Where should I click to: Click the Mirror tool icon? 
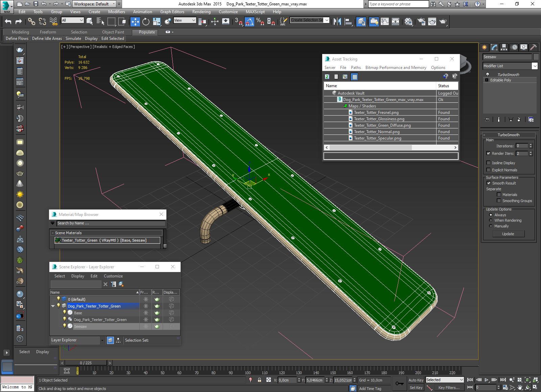pyautogui.click(x=337, y=22)
